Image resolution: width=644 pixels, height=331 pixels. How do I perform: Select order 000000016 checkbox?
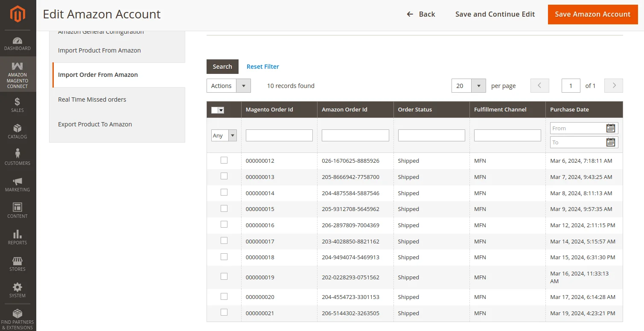pos(224,224)
